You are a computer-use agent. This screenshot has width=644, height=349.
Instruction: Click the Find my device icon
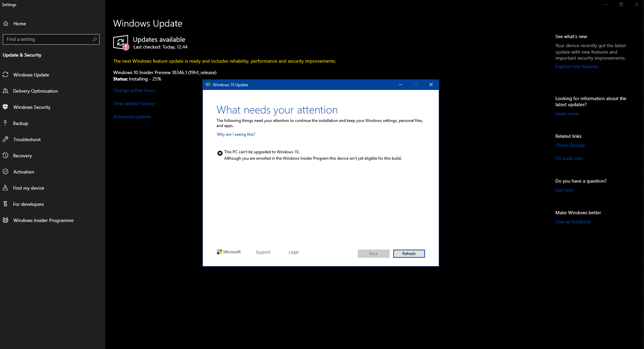5,188
